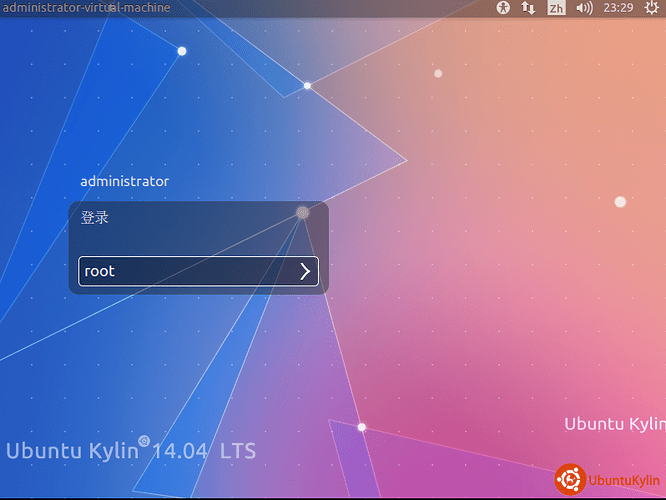Submit login with the arrow button

click(x=305, y=271)
